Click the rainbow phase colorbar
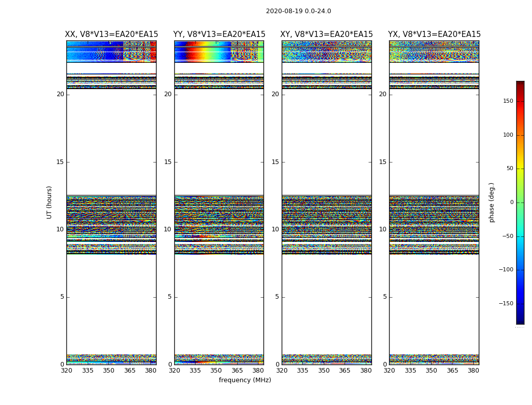532x405 pixels. click(x=520, y=202)
